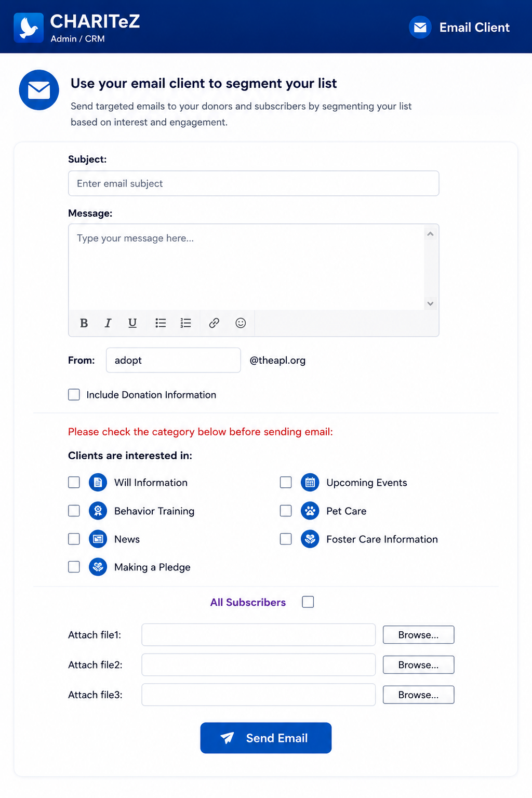Tick the Pet Care checkbox
The image size is (532, 798).
pyautogui.click(x=286, y=511)
